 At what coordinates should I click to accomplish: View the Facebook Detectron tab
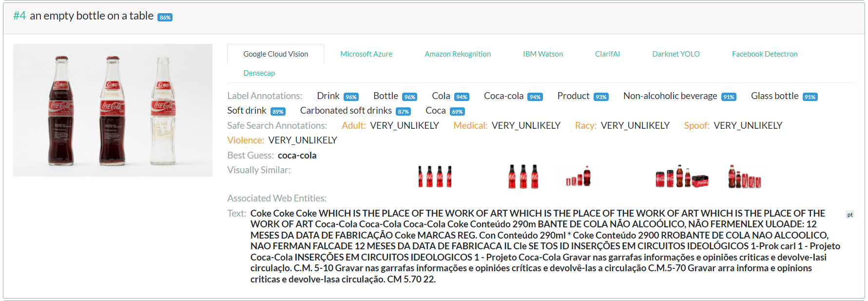coord(765,54)
